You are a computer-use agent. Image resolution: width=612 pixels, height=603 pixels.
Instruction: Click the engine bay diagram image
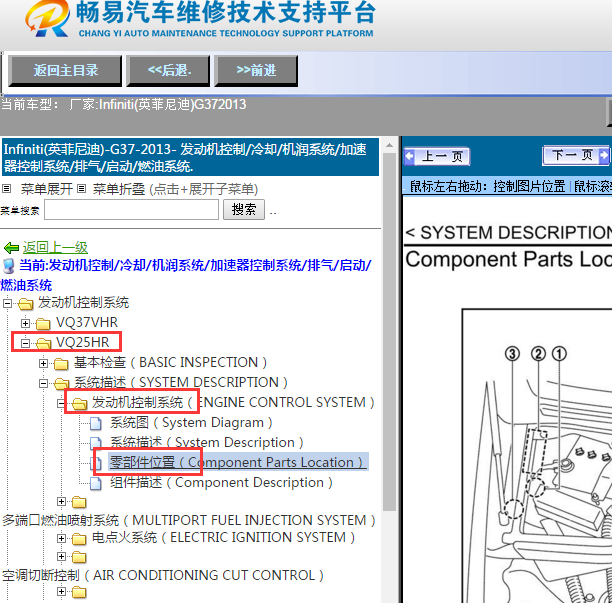coord(537,455)
